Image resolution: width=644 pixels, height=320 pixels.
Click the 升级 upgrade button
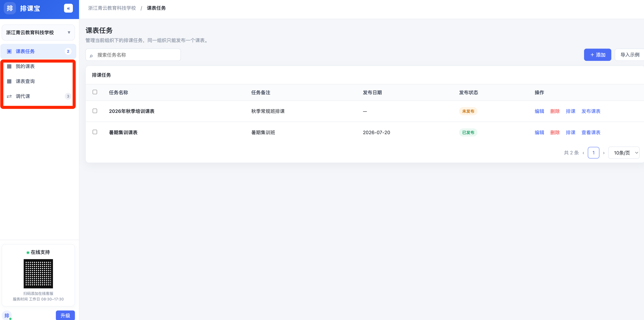click(x=65, y=315)
